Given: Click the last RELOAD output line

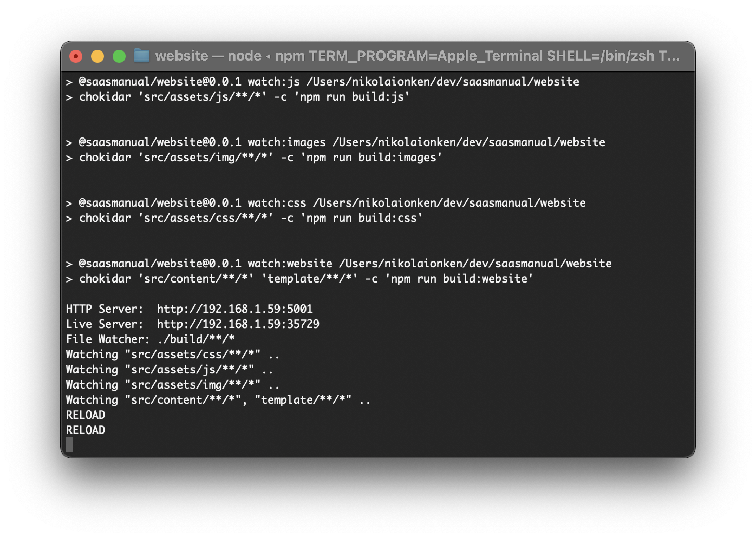Looking at the screenshot, I should tap(86, 430).
